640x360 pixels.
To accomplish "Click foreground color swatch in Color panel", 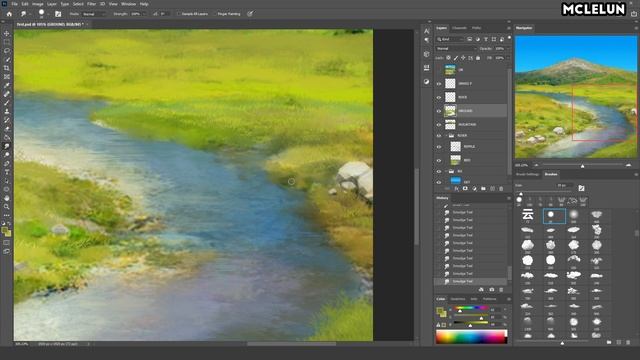I will coord(440,311).
